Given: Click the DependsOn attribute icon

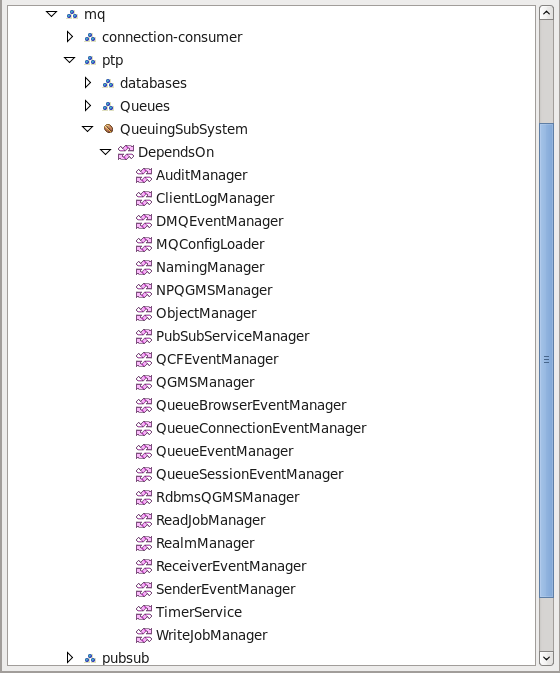Looking at the screenshot, I should (x=126, y=152).
